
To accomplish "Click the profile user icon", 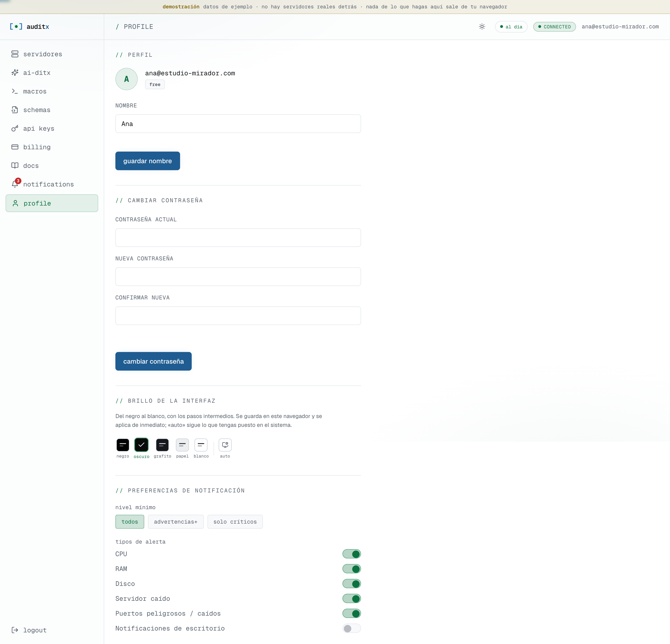I will [15, 203].
